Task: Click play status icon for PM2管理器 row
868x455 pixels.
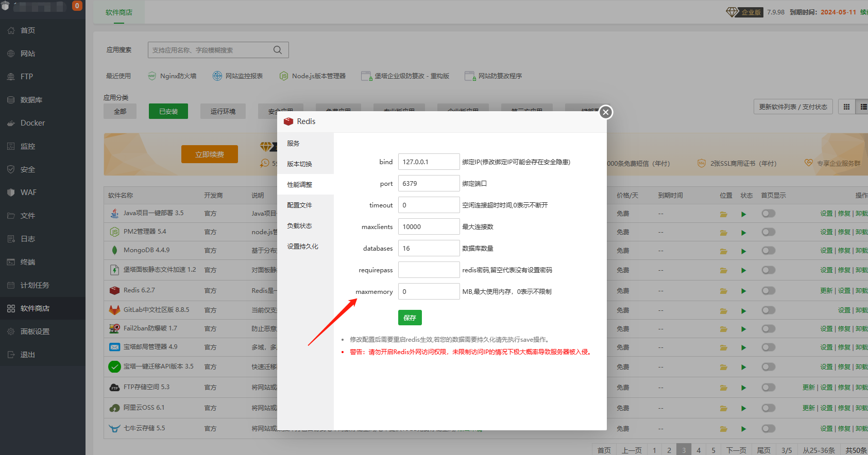Action: click(x=744, y=233)
